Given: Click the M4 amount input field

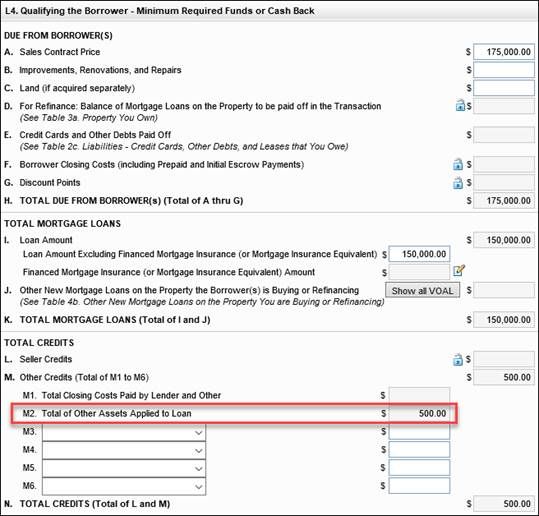Looking at the screenshot, I should point(419,450).
